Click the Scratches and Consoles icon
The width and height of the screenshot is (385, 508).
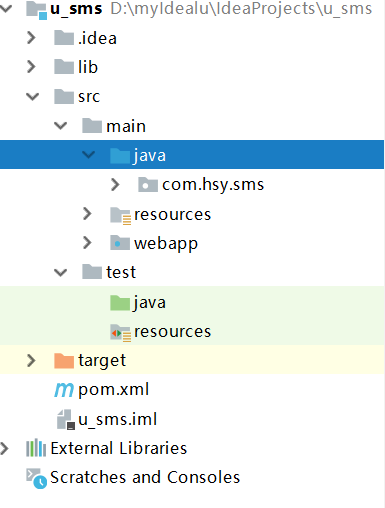(36, 478)
